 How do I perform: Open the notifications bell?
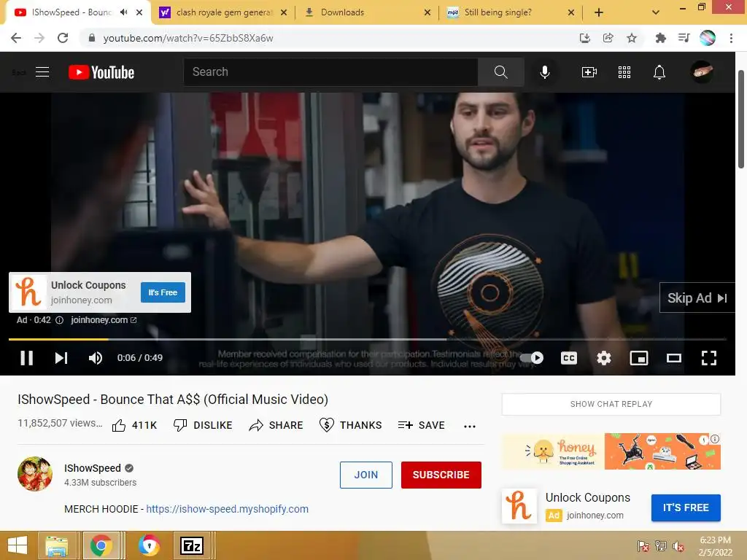tap(659, 72)
